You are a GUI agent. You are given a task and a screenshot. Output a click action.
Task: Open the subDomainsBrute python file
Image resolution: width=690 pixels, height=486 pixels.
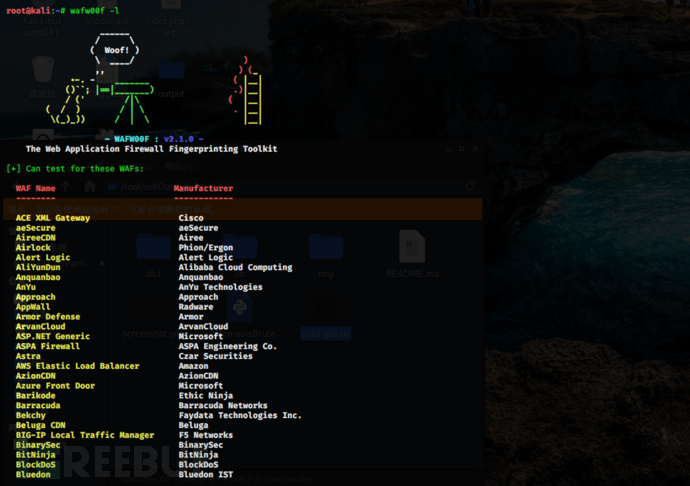click(x=240, y=307)
